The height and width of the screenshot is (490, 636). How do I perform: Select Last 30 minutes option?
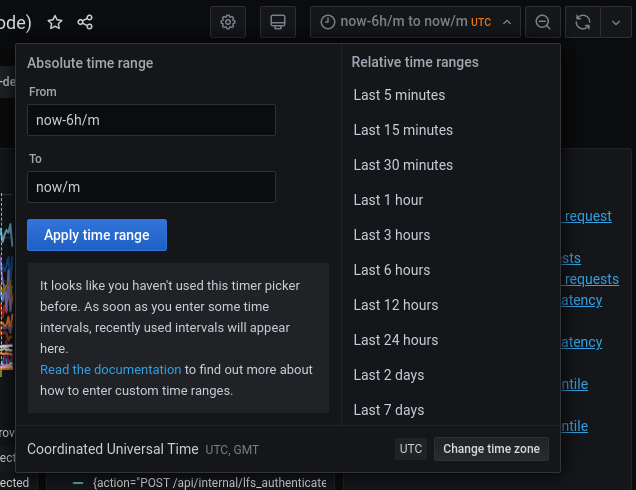(x=403, y=165)
